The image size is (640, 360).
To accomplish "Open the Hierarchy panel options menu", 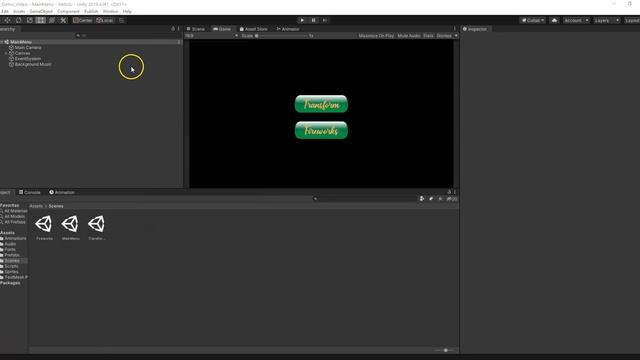I will tap(179, 29).
